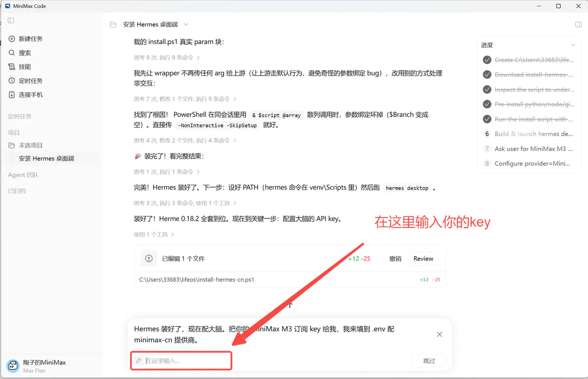
Task: Click the checkmark for Create C:\Users step
Action: click(487, 60)
